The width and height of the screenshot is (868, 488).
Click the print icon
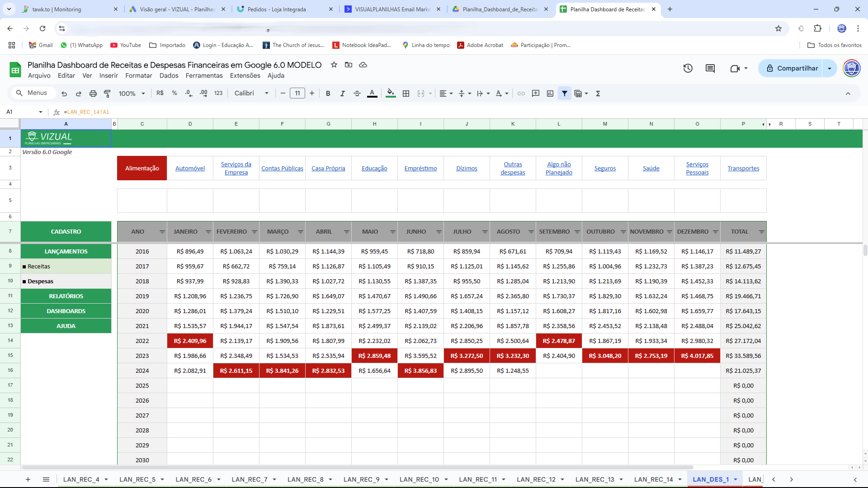click(93, 94)
